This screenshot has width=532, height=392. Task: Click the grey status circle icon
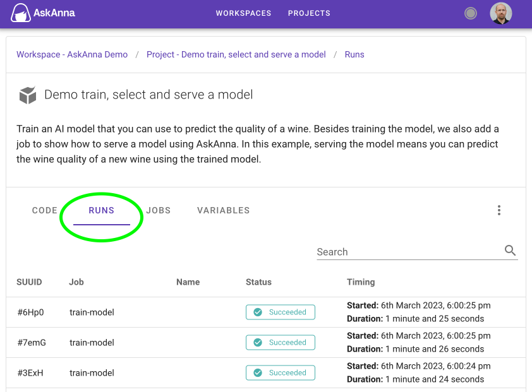tap(471, 13)
